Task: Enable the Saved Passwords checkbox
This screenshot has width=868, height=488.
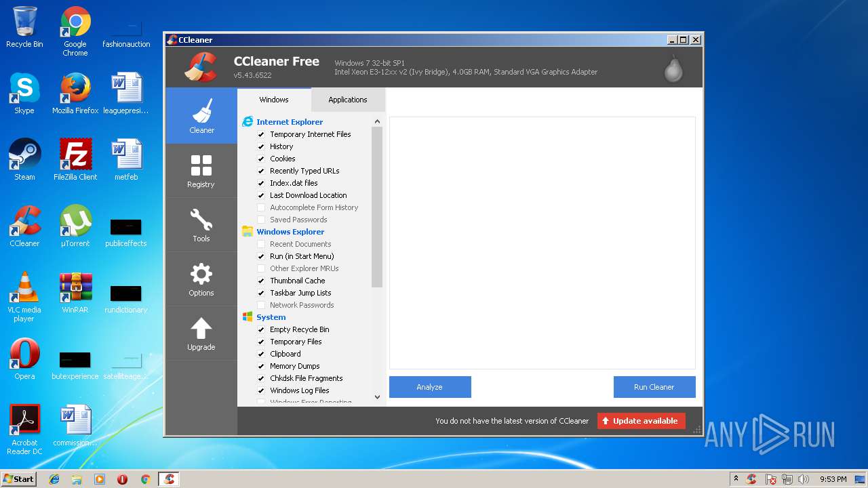Action: 261,220
